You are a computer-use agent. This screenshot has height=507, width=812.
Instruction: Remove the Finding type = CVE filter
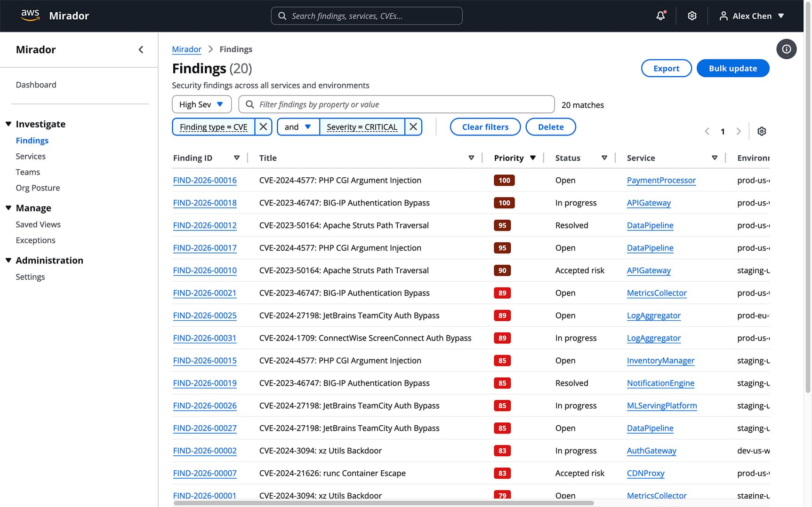point(263,127)
